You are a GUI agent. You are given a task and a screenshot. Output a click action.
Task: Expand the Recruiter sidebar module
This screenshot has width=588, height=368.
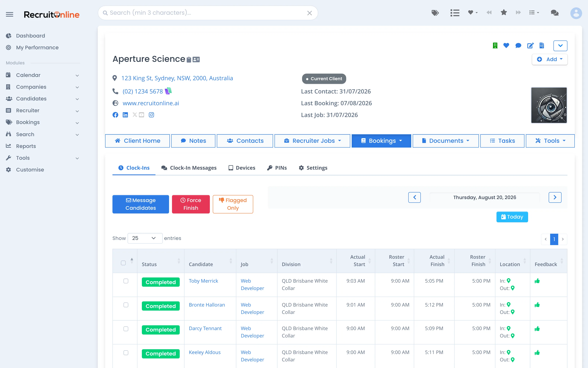pyautogui.click(x=43, y=111)
